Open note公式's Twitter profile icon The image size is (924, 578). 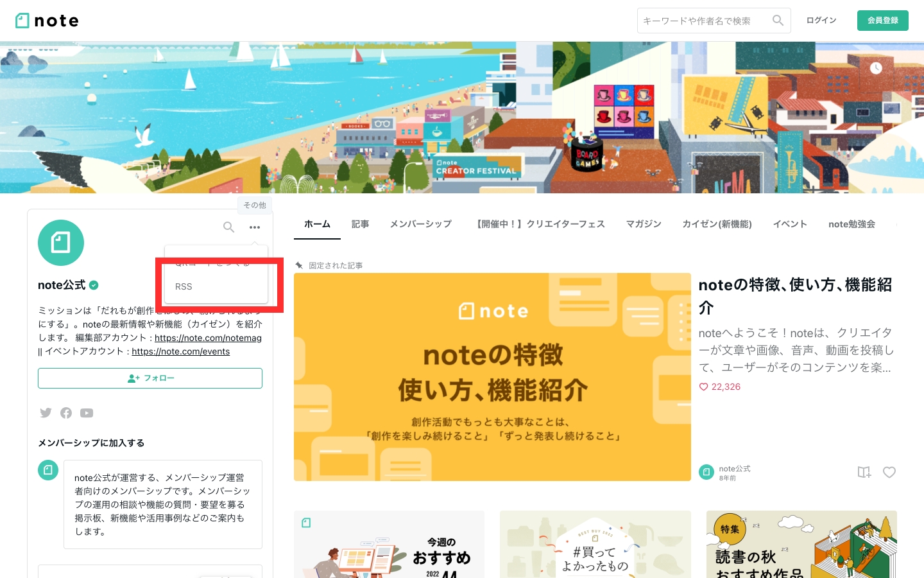click(46, 413)
